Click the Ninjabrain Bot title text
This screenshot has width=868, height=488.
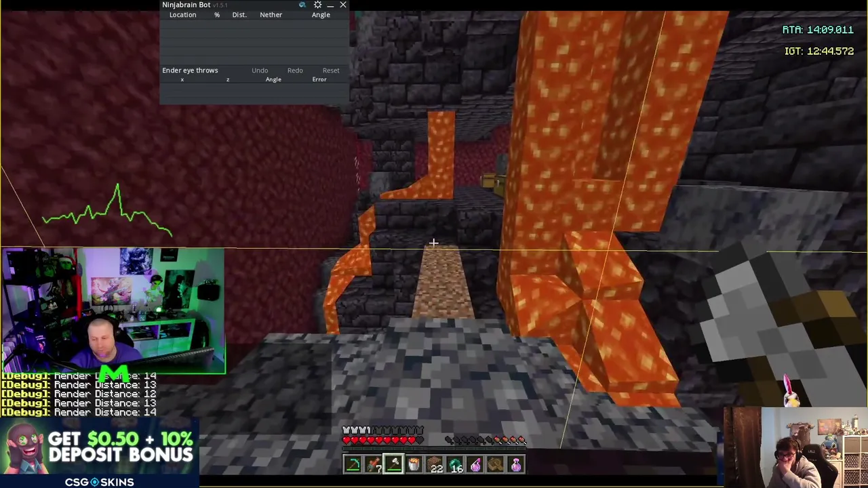[x=186, y=5]
